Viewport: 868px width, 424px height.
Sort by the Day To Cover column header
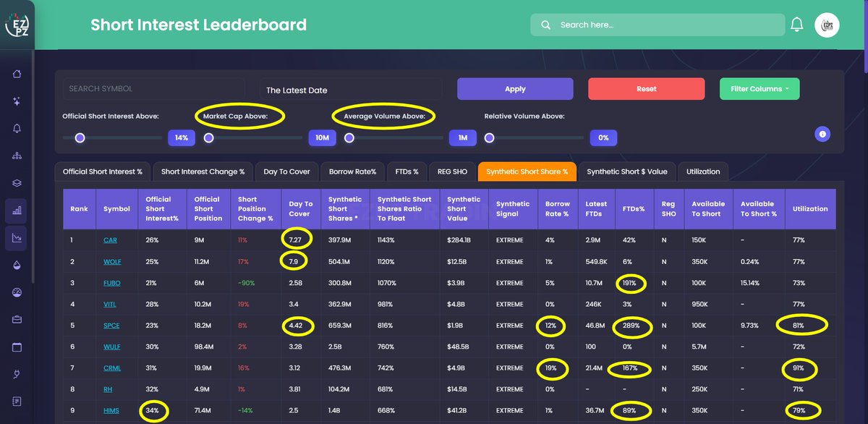(x=301, y=209)
